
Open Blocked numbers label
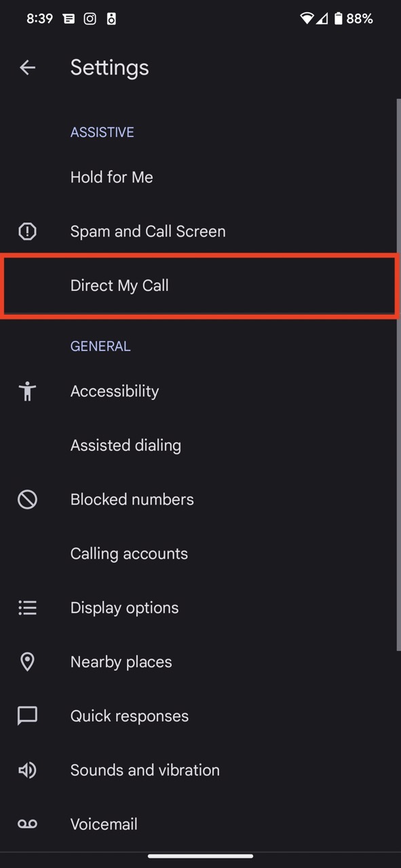coord(132,500)
